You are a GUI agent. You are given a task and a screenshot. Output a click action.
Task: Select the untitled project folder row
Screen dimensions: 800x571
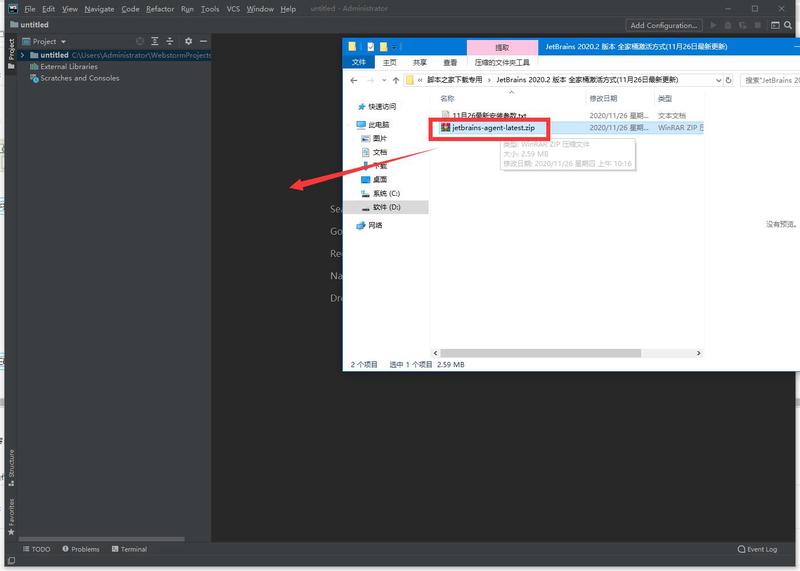point(115,55)
